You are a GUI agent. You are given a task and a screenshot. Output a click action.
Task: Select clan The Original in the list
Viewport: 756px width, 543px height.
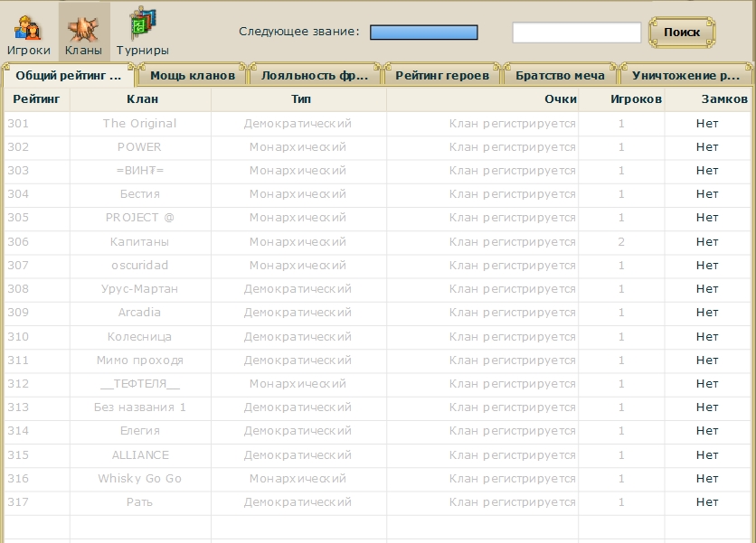(x=140, y=124)
